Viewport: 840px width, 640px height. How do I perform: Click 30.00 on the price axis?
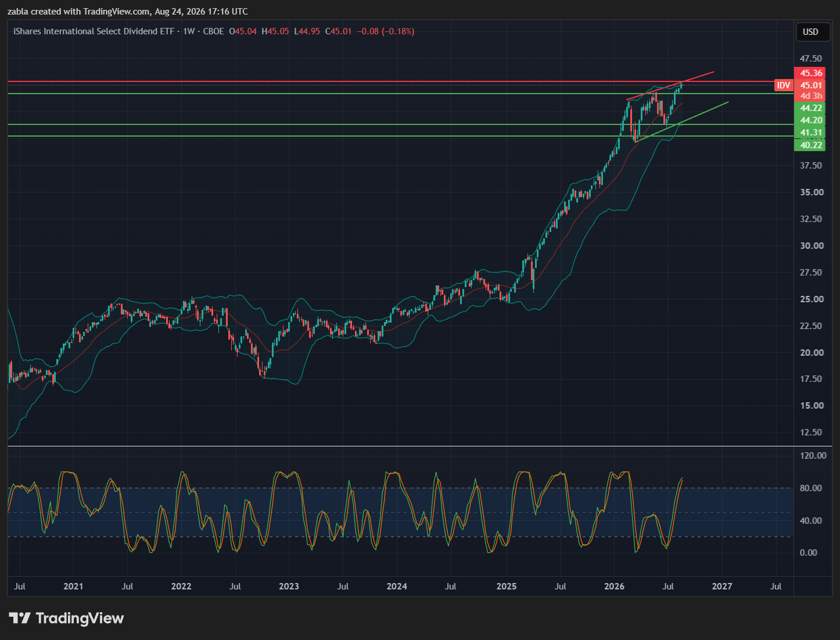tap(811, 246)
